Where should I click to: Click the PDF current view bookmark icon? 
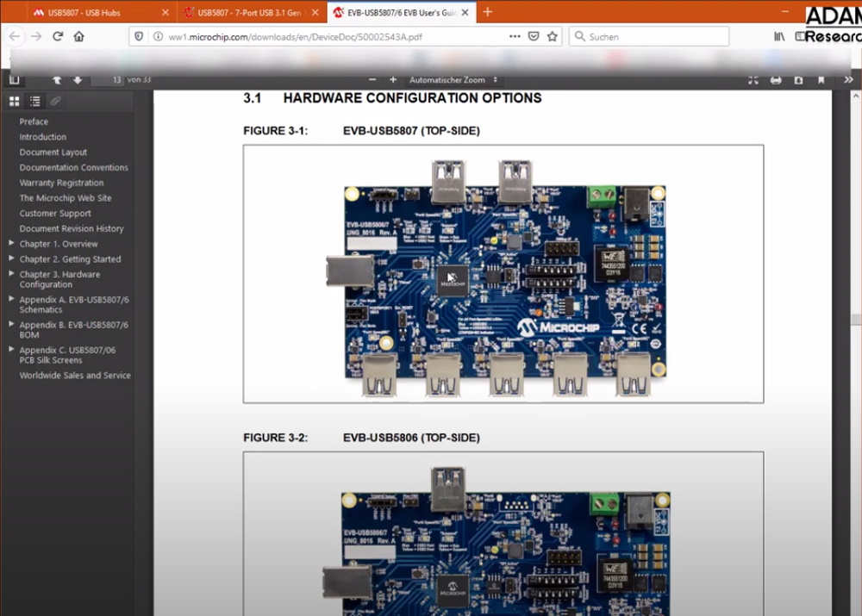click(821, 80)
